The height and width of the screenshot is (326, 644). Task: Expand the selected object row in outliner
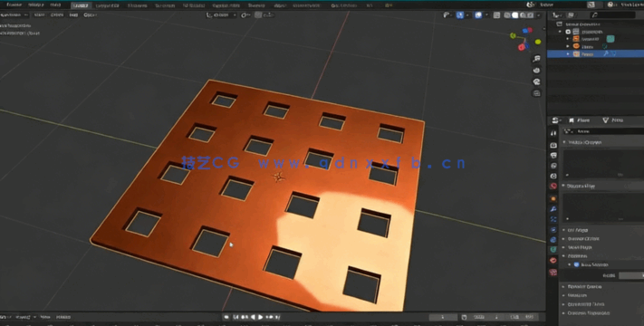(568, 53)
